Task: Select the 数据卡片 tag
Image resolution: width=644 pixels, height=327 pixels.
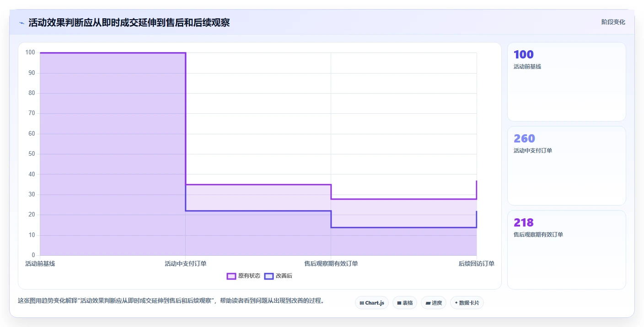Action: click(x=467, y=303)
